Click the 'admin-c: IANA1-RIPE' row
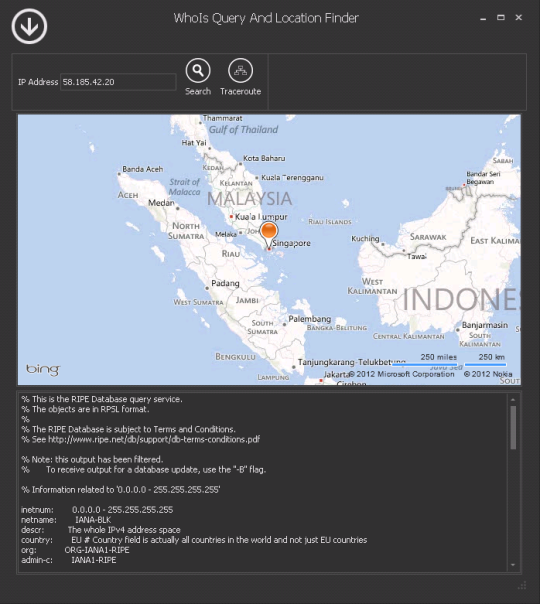Viewport: 540px width, 604px height. [69, 560]
